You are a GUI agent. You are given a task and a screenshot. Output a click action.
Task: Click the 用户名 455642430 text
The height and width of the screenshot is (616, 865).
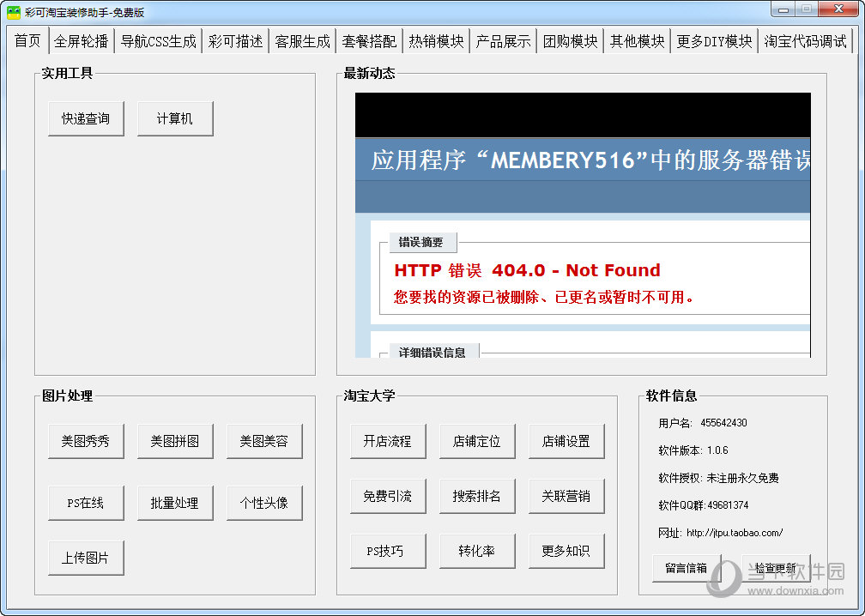coord(703,423)
